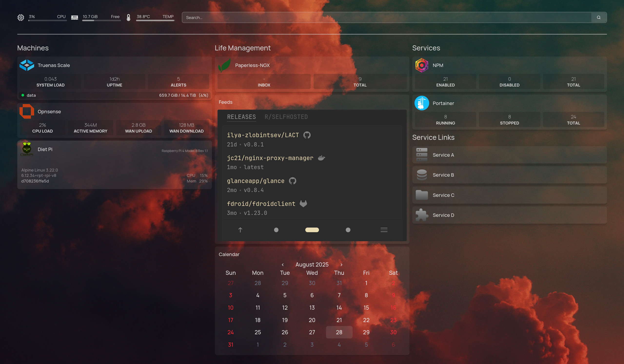Screen dimensions: 624x364
Task: Click the August 2025 month title
Action: [x=312, y=265]
